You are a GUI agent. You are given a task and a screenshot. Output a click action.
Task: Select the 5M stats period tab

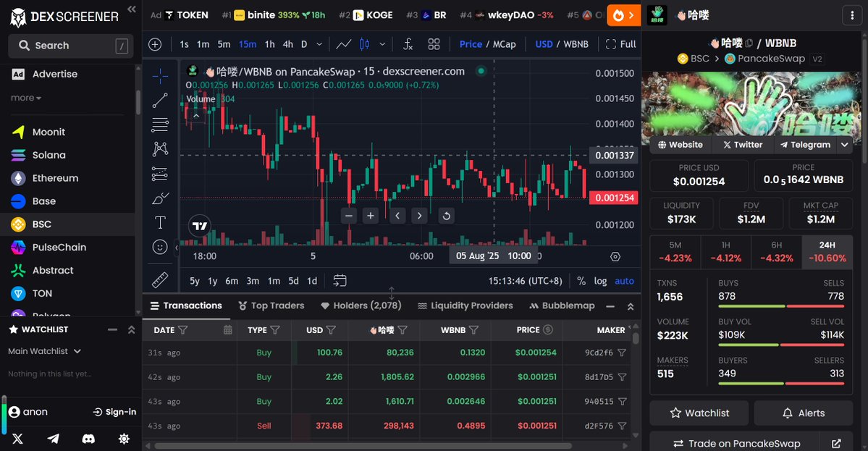(x=675, y=252)
